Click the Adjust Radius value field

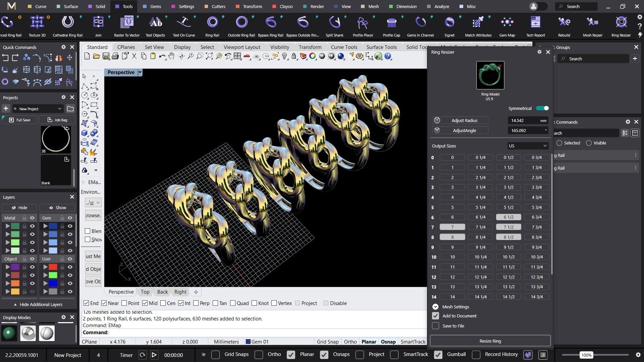pos(528,120)
